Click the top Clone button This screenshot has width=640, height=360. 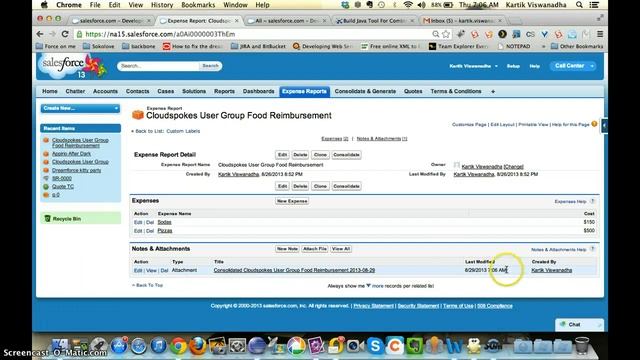[320, 155]
